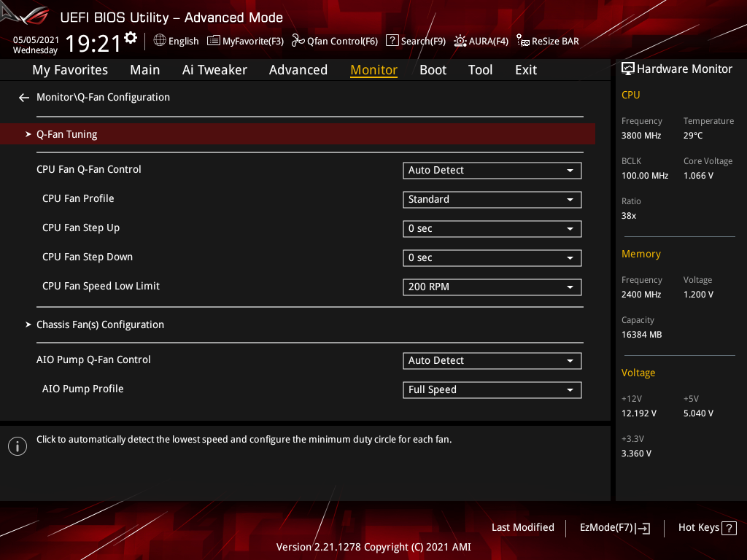Click memory capacity value 16384 MB
747x560 pixels.
tap(642, 335)
